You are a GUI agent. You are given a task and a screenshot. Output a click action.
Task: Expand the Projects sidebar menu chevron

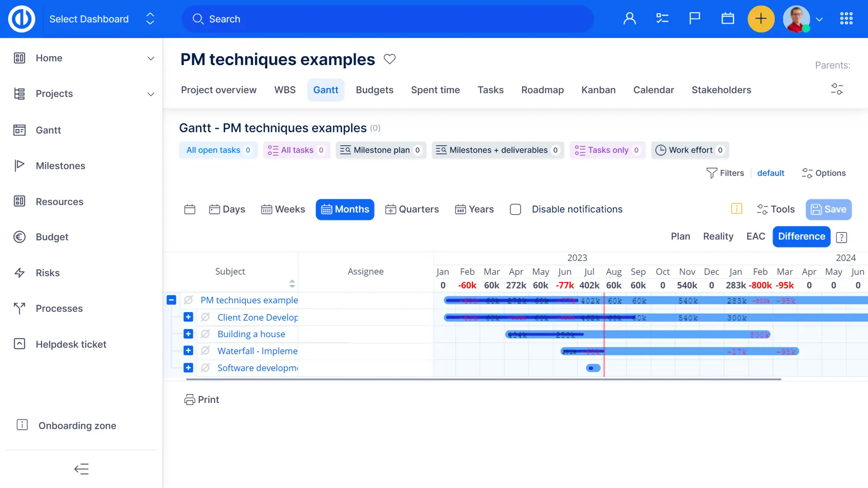coord(151,94)
